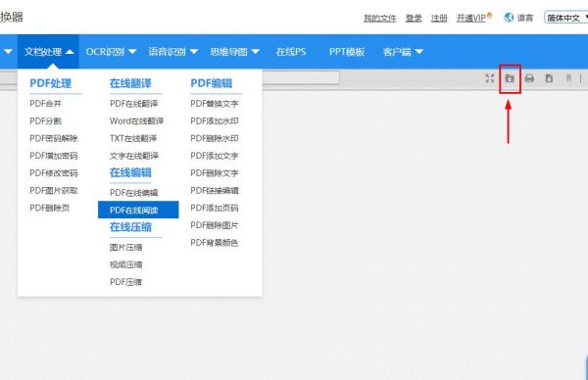Select TXT在线翻译 from the menu
This screenshot has height=380, width=588.
click(133, 138)
